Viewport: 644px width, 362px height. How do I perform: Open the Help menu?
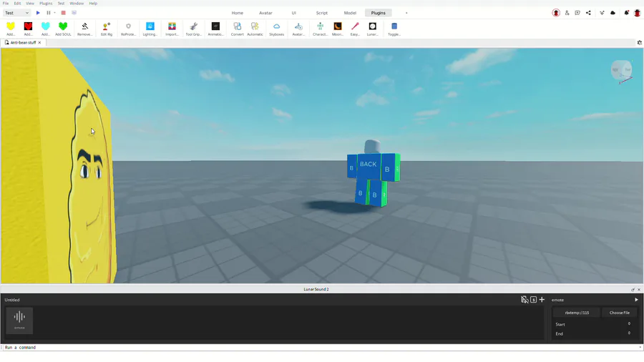[93, 4]
